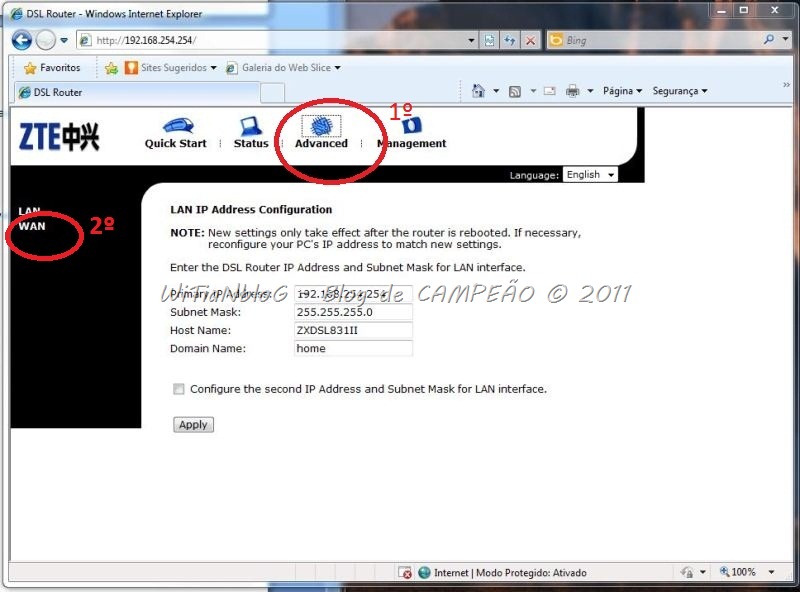Click the Host Name field
The width and height of the screenshot is (800, 592).
tap(353, 330)
